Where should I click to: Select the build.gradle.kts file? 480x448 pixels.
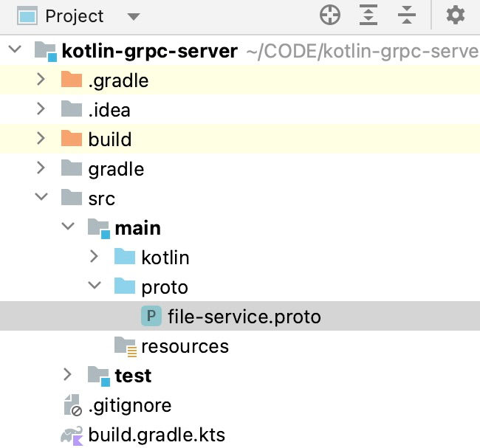[157, 435]
